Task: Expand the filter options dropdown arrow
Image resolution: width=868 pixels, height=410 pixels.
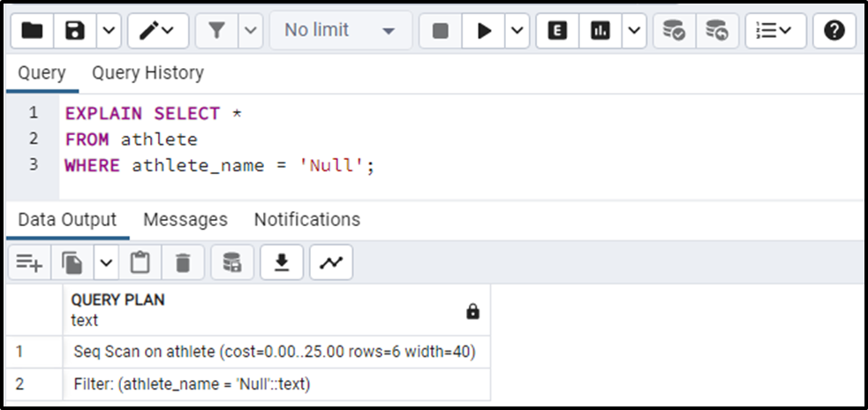Action: click(x=250, y=31)
